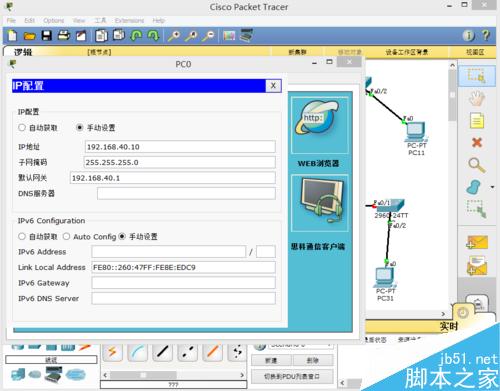Click into the default gateway field
This screenshot has height=391, width=500.
(x=173, y=178)
